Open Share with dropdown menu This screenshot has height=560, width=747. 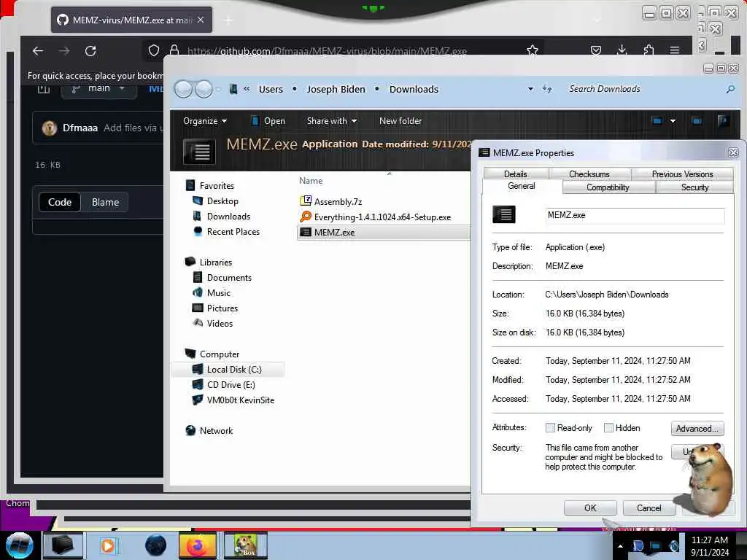[332, 121]
